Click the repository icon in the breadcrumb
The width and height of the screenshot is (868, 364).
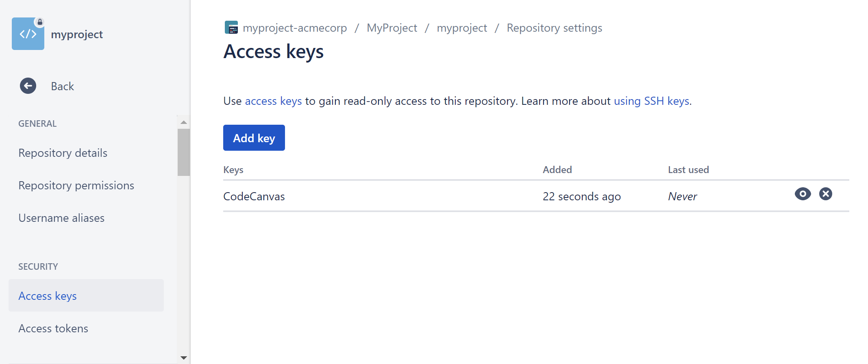pos(231,27)
